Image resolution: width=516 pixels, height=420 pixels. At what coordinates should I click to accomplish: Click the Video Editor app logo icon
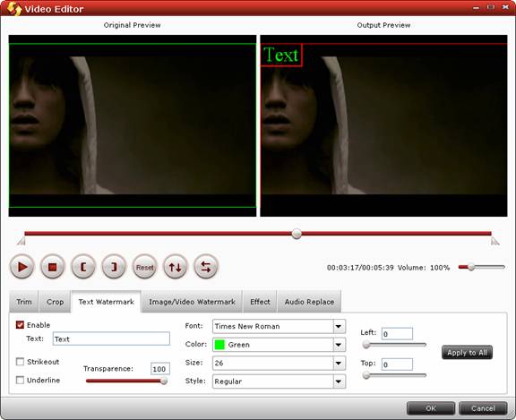tap(14, 9)
